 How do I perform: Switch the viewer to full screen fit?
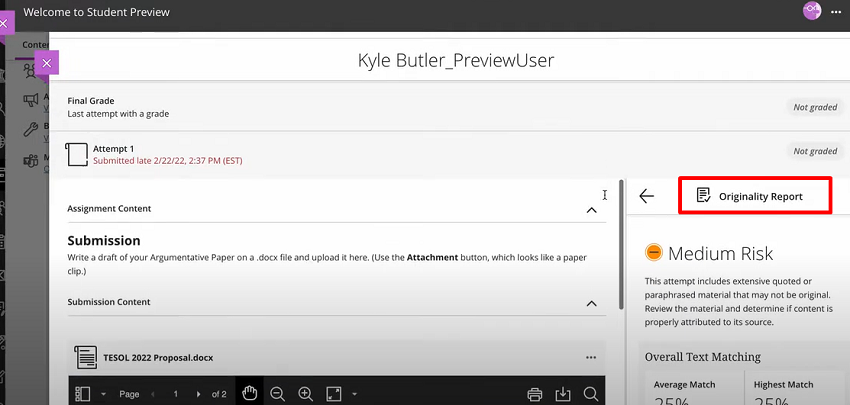334,394
